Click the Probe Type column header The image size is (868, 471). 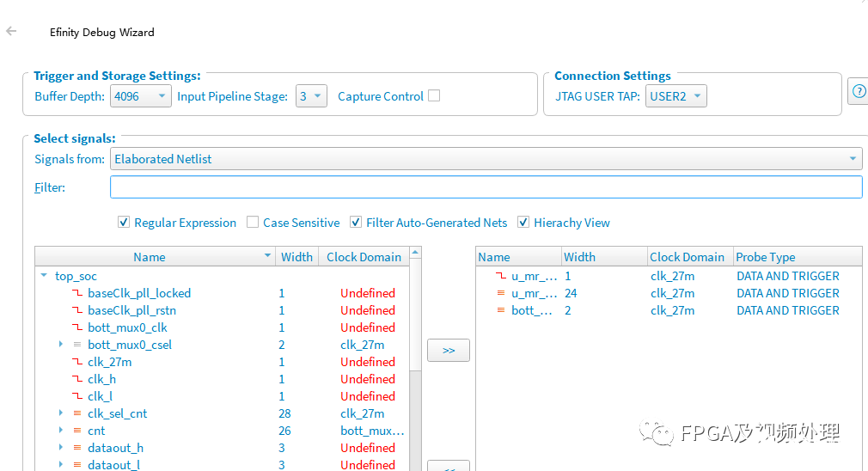(x=765, y=257)
